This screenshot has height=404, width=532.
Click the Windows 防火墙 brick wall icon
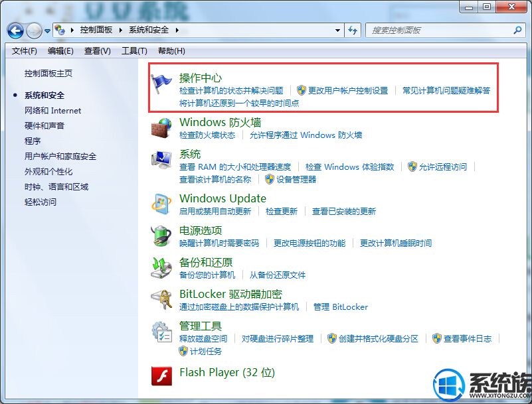pyautogui.click(x=161, y=128)
